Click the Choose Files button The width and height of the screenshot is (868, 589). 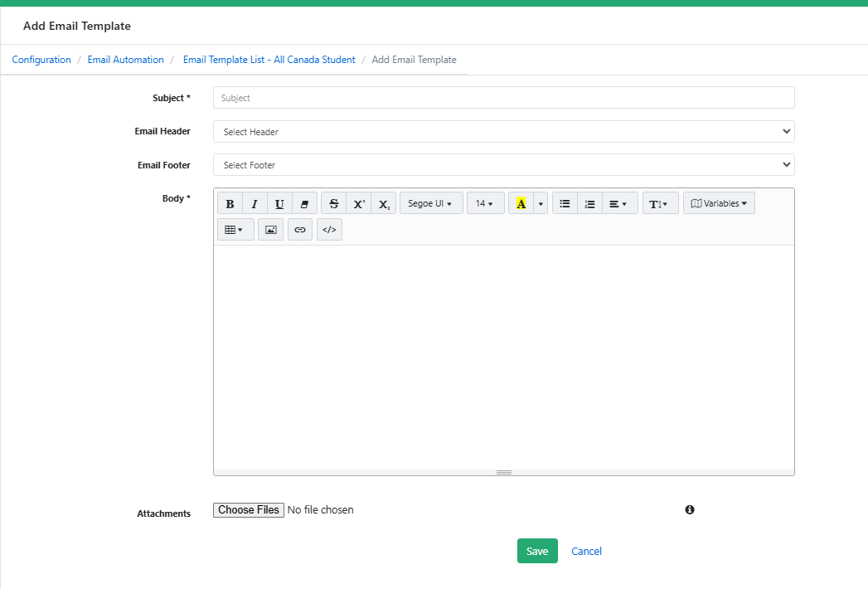coord(249,510)
